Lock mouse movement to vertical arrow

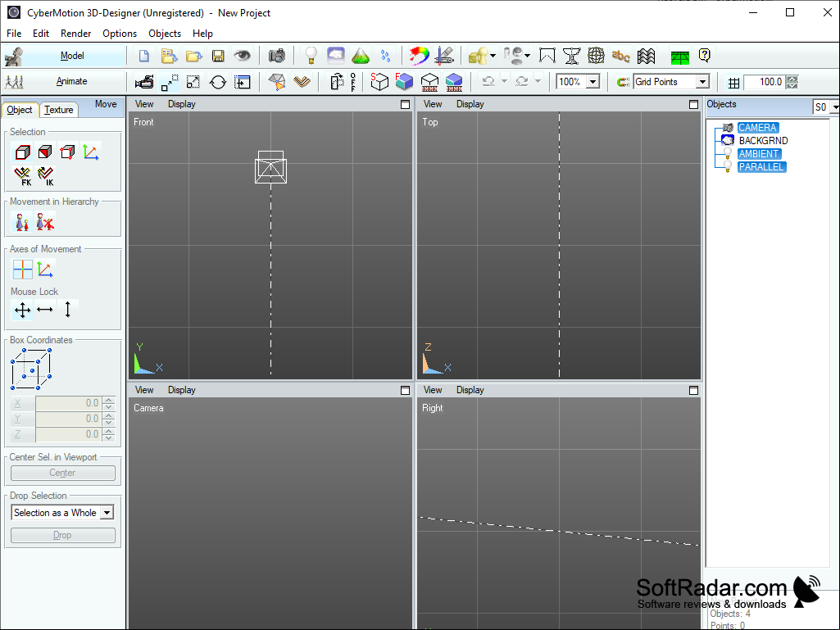[x=67, y=310]
